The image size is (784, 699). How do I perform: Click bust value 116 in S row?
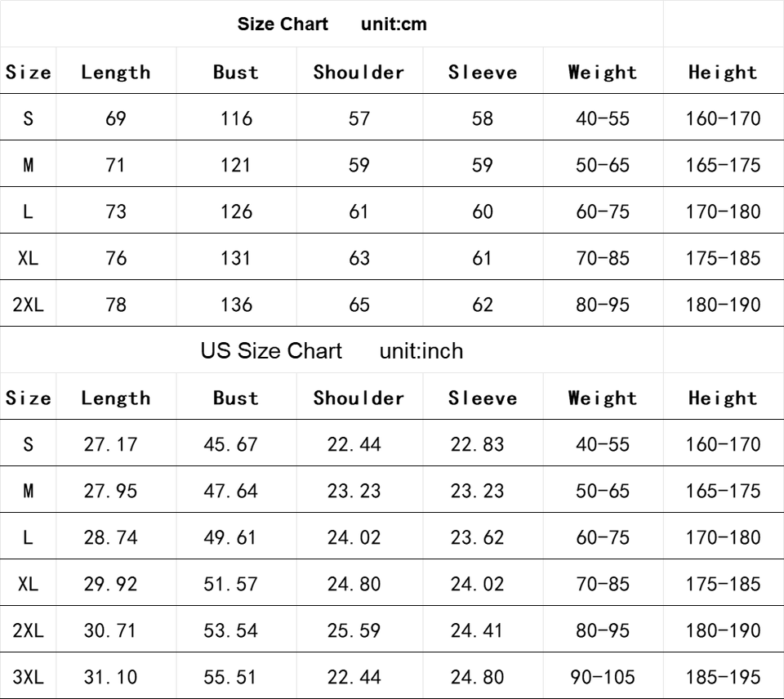(x=236, y=119)
